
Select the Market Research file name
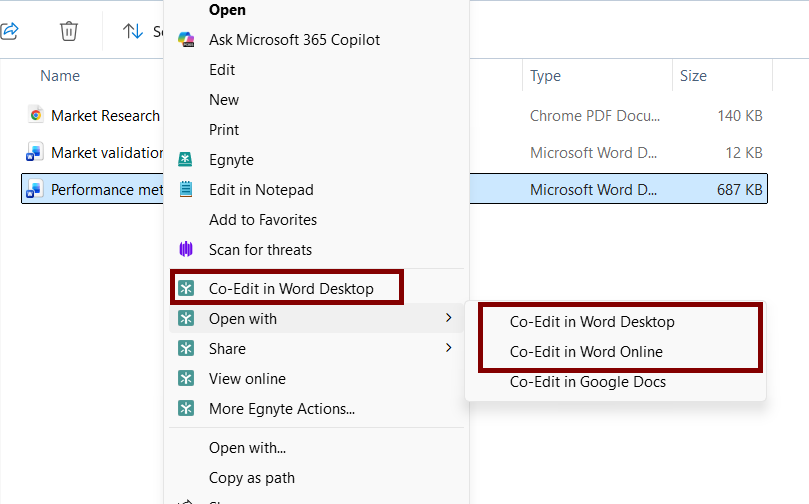[x=105, y=116]
